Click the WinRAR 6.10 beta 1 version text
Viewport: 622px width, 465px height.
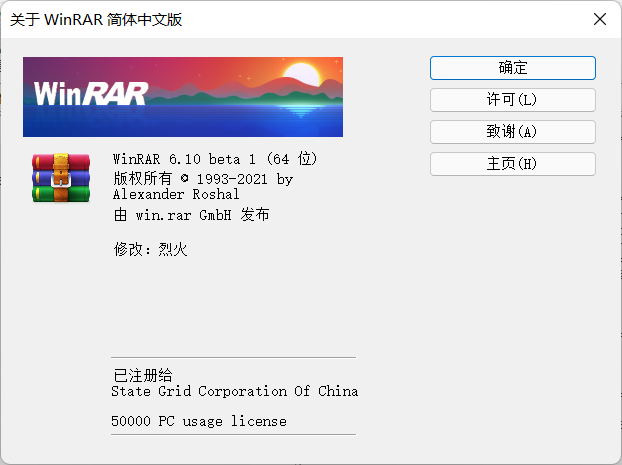click(215, 160)
